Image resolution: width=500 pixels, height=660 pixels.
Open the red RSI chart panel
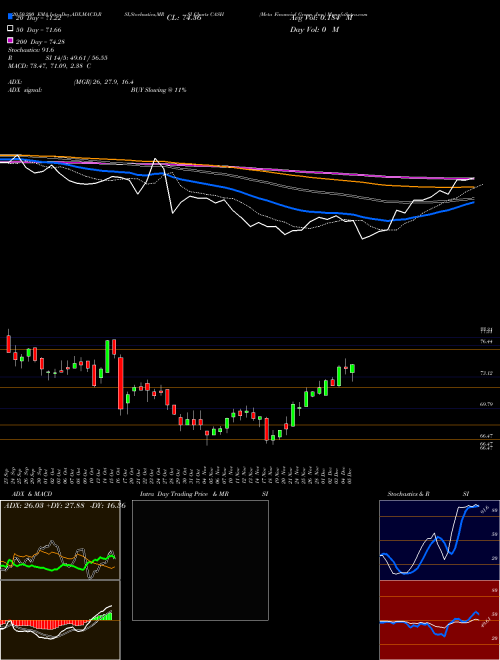tap(439, 620)
